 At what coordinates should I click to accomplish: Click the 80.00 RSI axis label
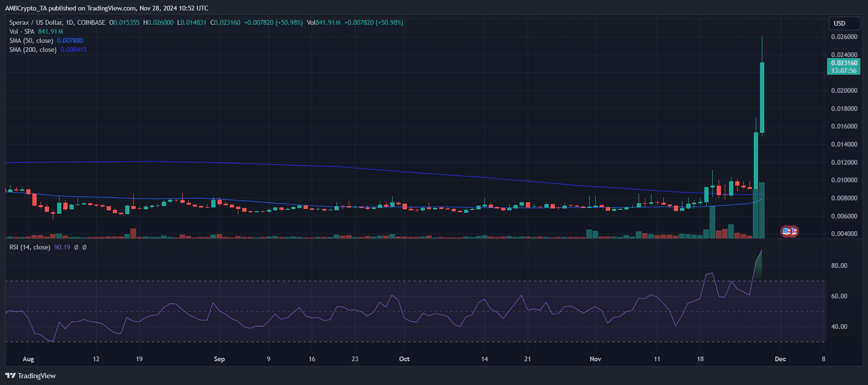coord(839,266)
